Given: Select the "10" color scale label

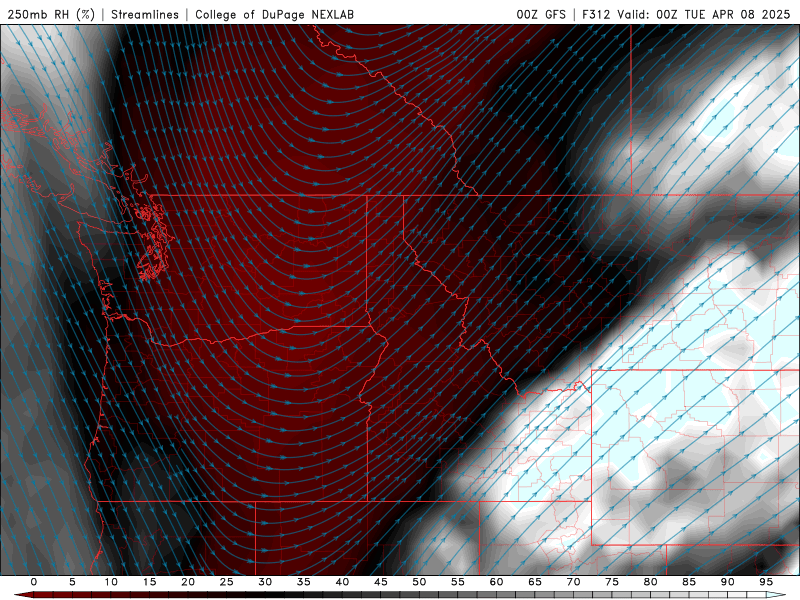Looking at the screenshot, I should coord(111,582).
